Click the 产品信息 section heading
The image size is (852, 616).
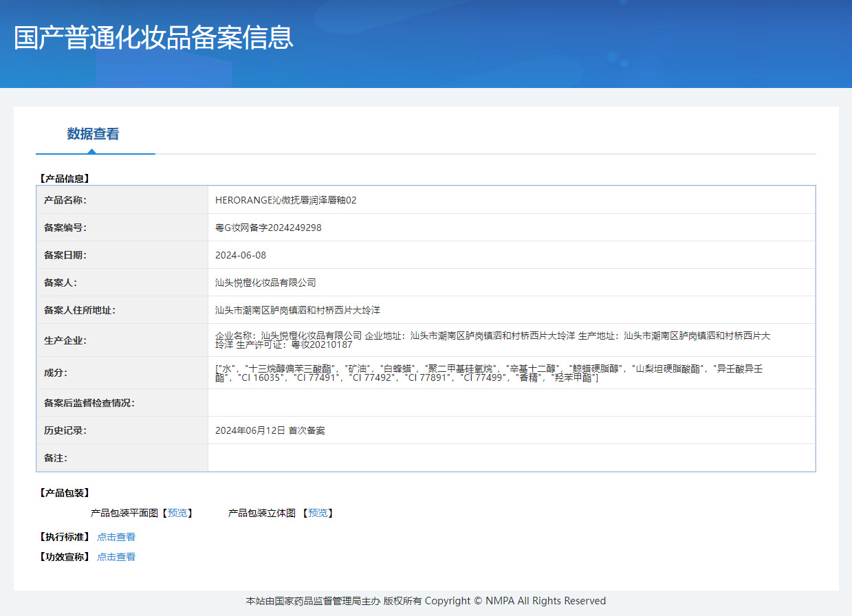pyautogui.click(x=65, y=178)
